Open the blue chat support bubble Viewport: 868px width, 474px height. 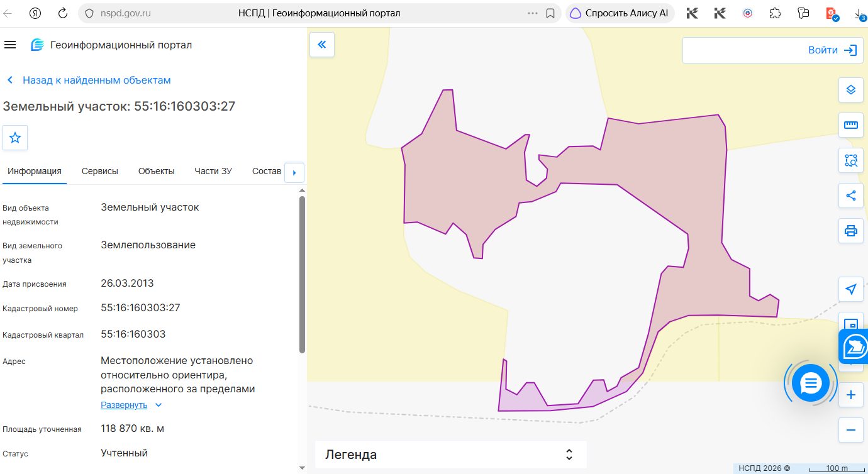click(x=811, y=383)
